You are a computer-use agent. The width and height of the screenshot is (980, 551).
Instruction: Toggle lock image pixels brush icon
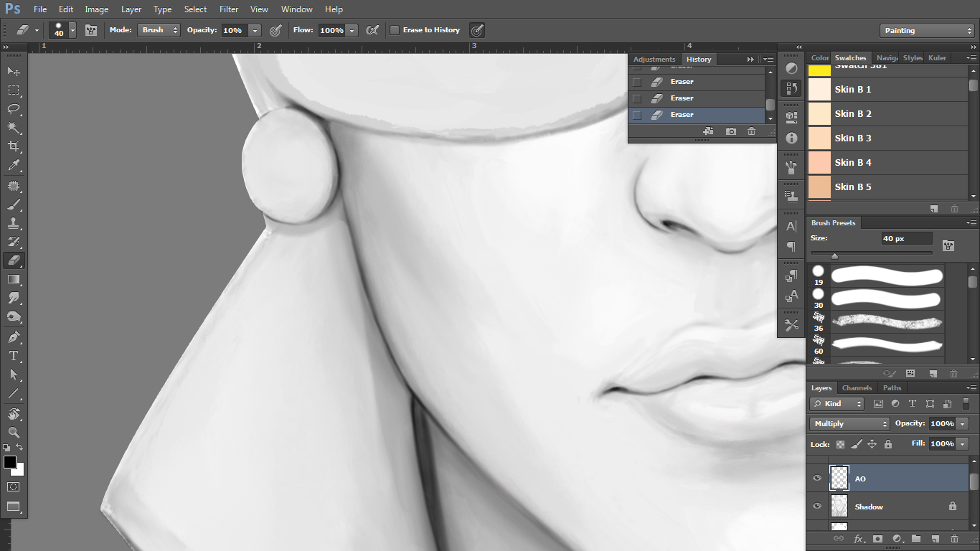(856, 444)
